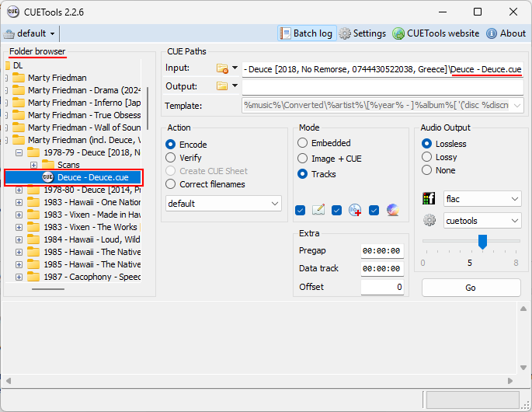Select None audio output

438,170
